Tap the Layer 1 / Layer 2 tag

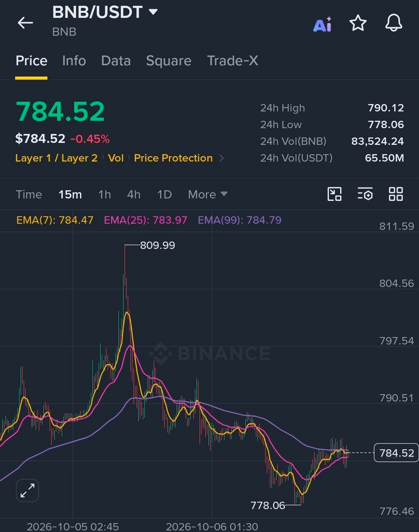tap(56, 158)
